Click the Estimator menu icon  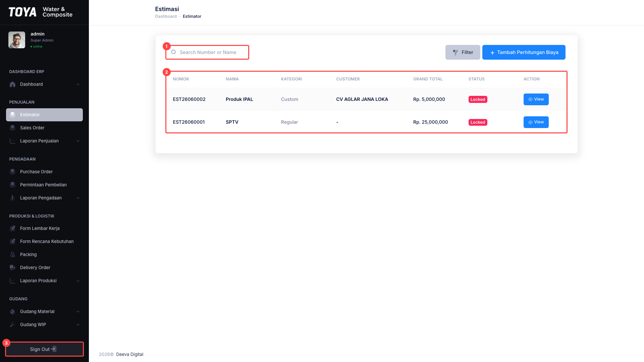12,115
